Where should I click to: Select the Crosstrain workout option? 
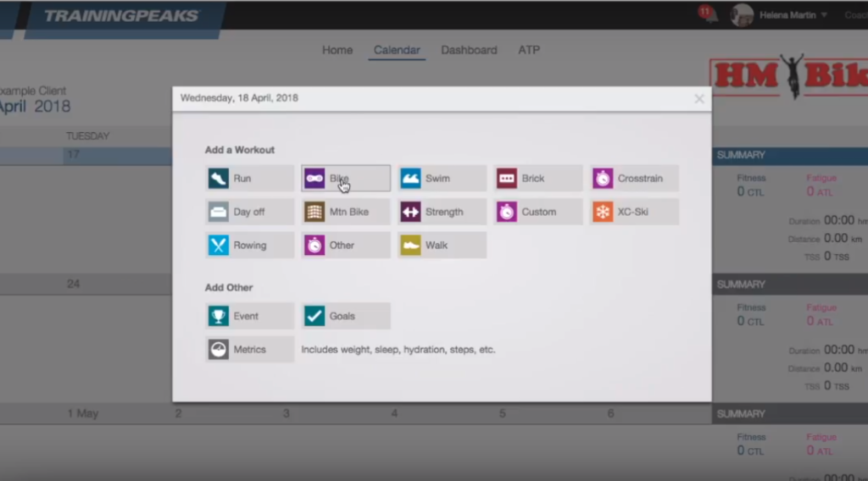(x=603, y=179)
